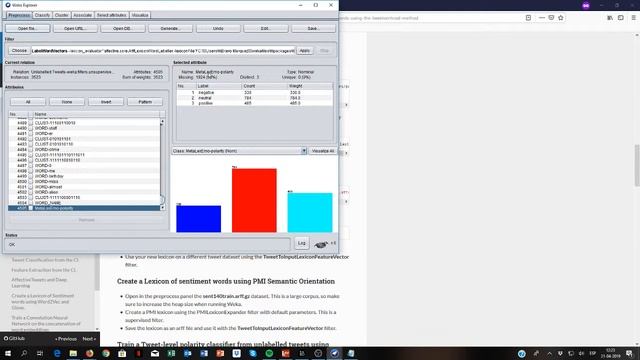Select all attributes with the All button

coord(28,102)
